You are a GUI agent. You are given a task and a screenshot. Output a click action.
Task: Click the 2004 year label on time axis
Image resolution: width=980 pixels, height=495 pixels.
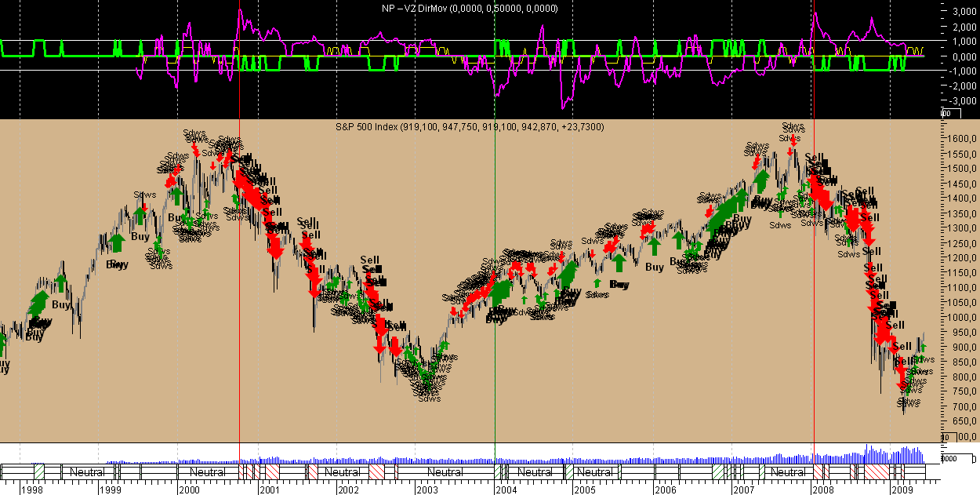point(505,489)
